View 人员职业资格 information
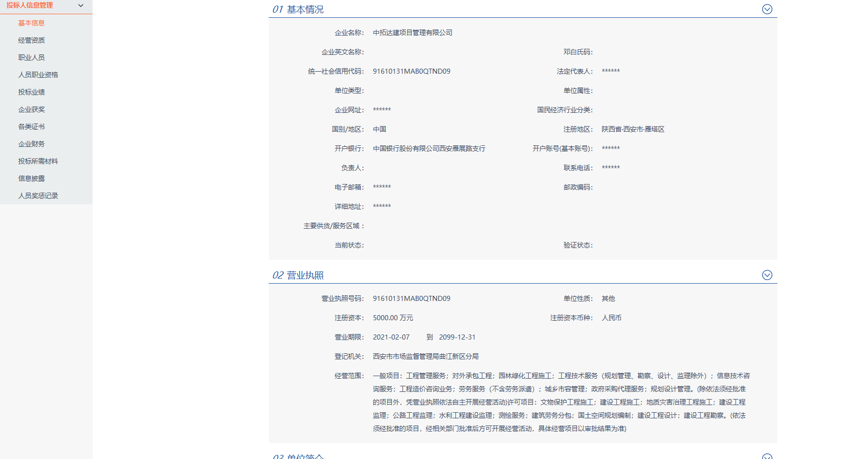Viewport: 868px width, 459px height. coord(37,75)
